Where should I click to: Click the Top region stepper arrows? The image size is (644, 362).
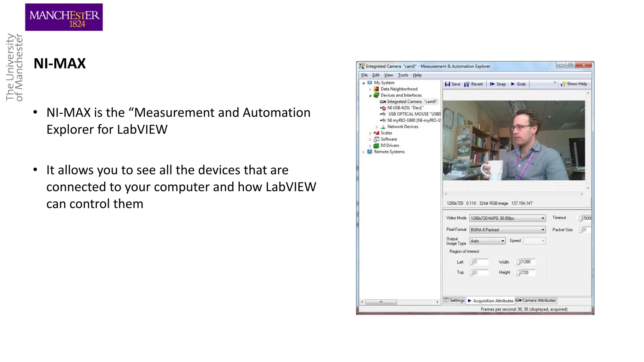tap(471, 272)
